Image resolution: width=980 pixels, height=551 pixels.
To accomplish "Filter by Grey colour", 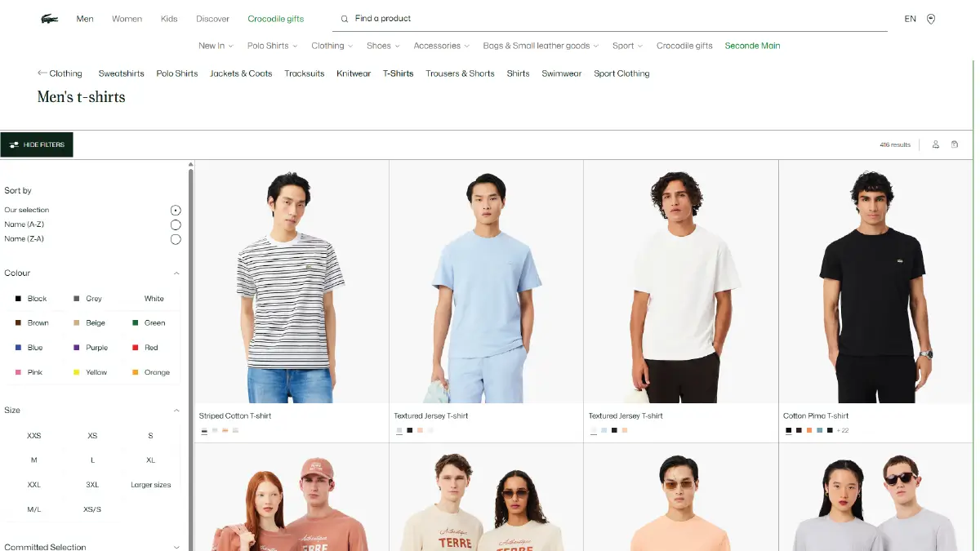I will [87, 299].
